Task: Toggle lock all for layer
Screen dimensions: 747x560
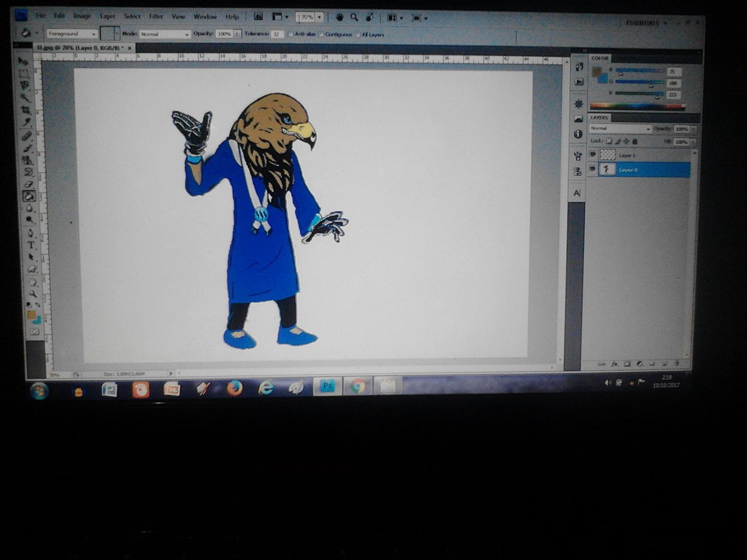Action: click(635, 141)
